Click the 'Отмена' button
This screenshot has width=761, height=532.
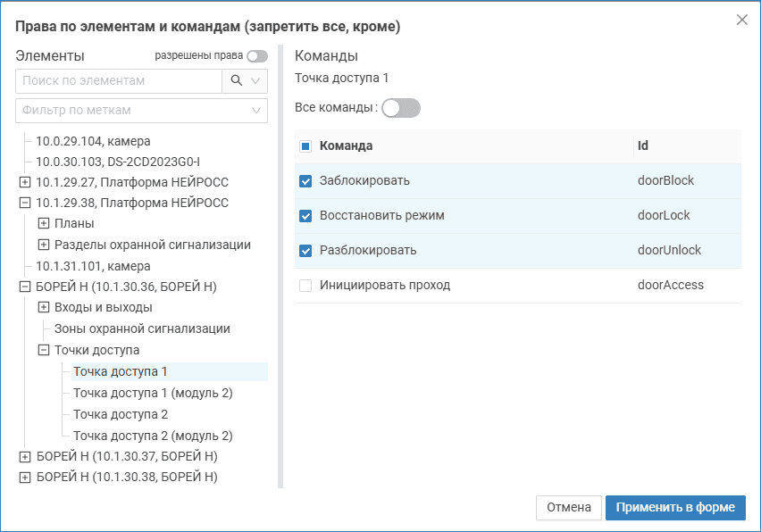569,508
